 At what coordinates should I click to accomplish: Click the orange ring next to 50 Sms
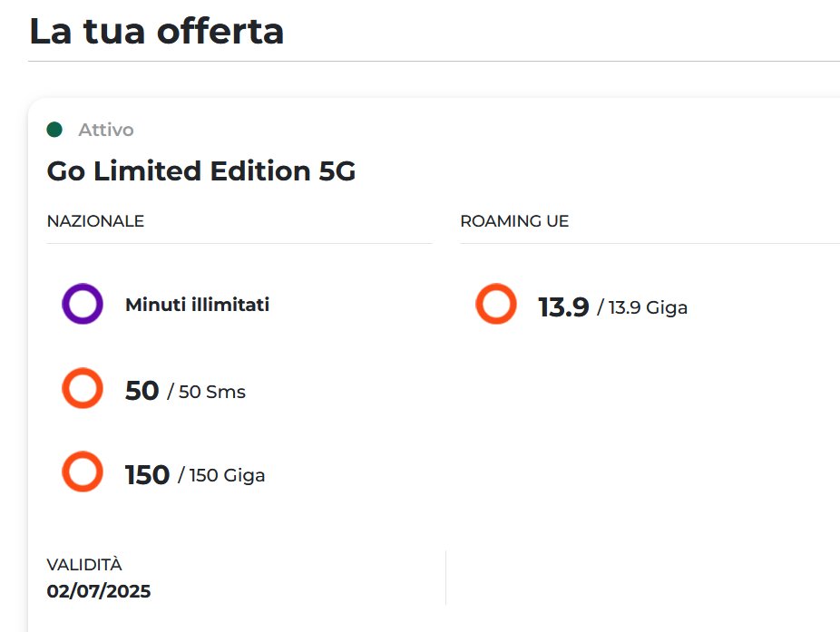tap(82, 389)
